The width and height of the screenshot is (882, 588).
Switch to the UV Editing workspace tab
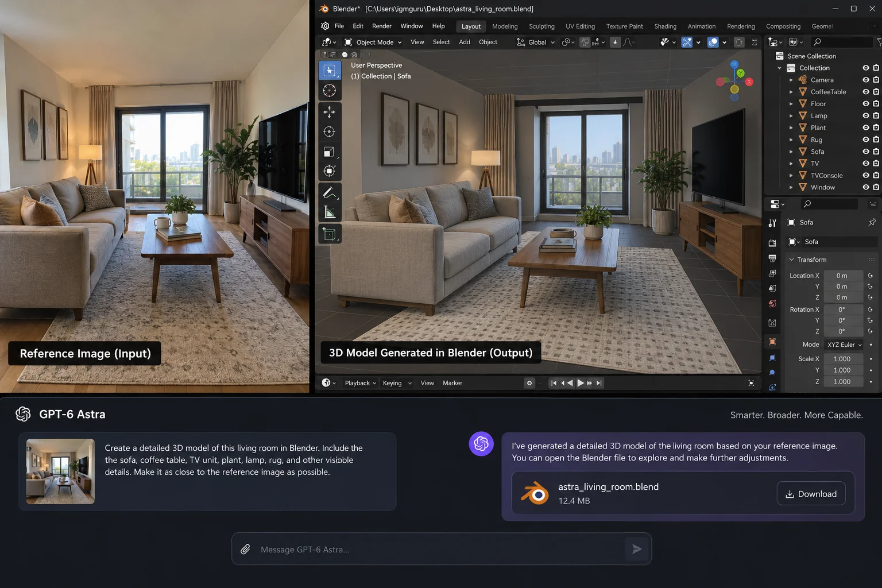pos(580,26)
